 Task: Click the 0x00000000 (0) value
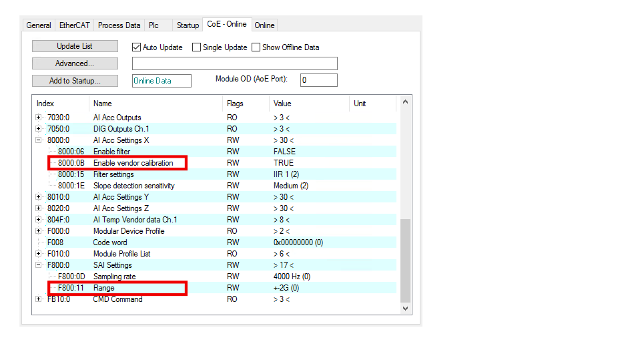pyautogui.click(x=298, y=242)
